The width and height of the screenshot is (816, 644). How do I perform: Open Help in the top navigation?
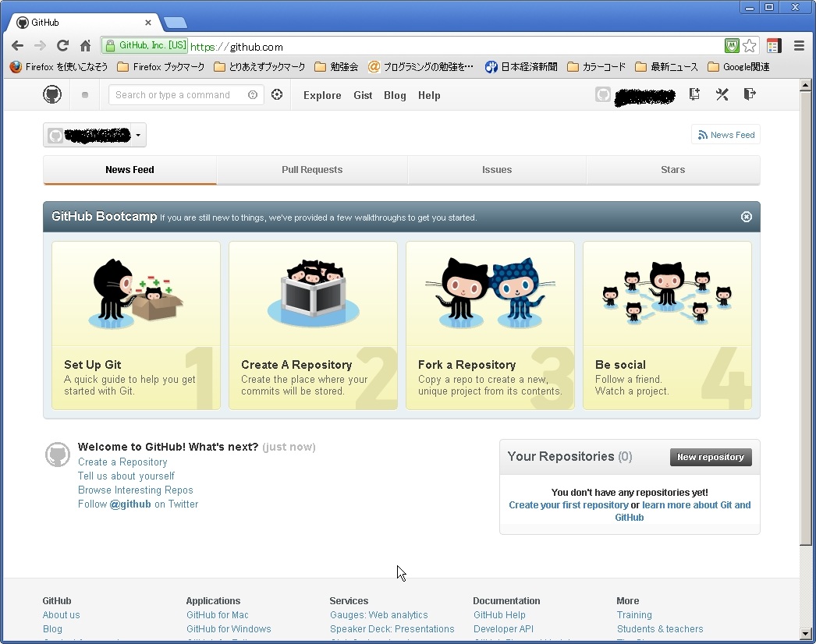click(x=429, y=95)
